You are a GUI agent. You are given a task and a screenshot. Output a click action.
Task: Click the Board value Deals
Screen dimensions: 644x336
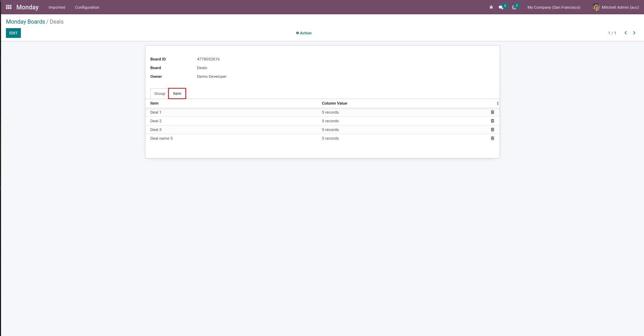[x=202, y=68]
